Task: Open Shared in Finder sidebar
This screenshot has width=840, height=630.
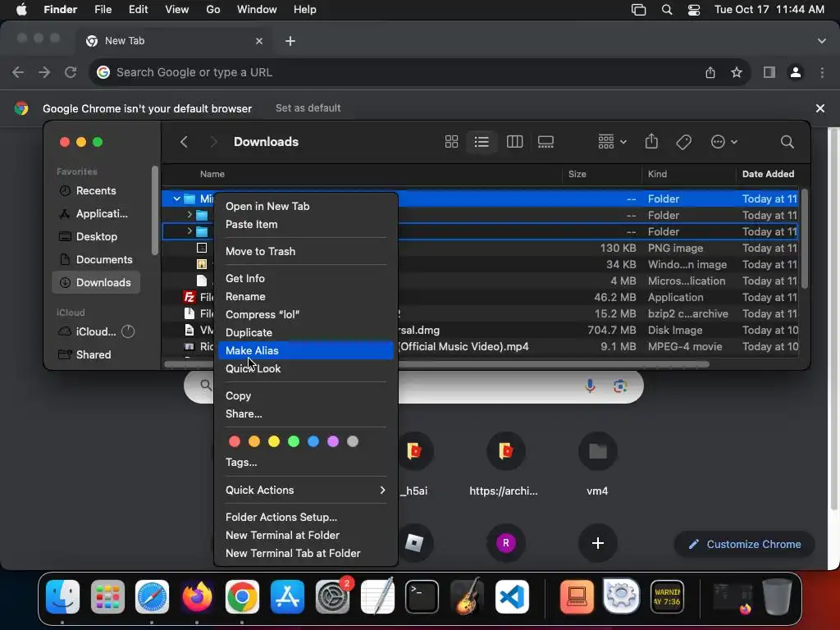Action: coord(96,354)
